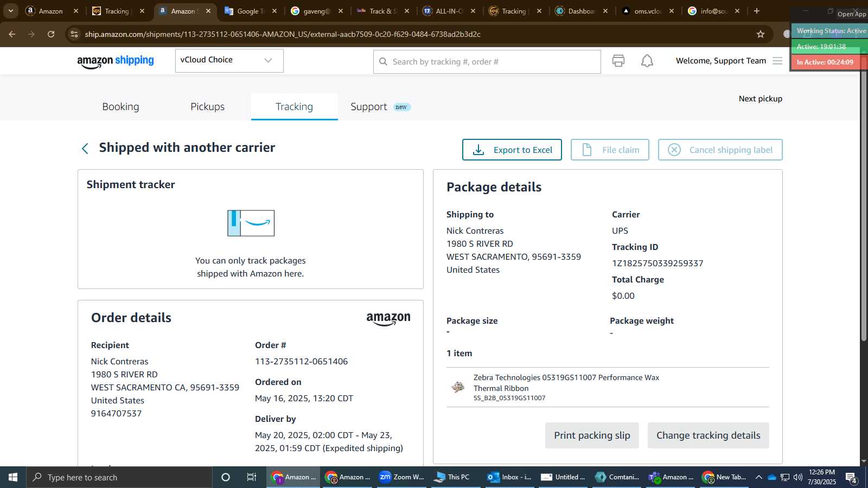
Task: Click the File claim button
Action: pyautogui.click(x=610, y=150)
